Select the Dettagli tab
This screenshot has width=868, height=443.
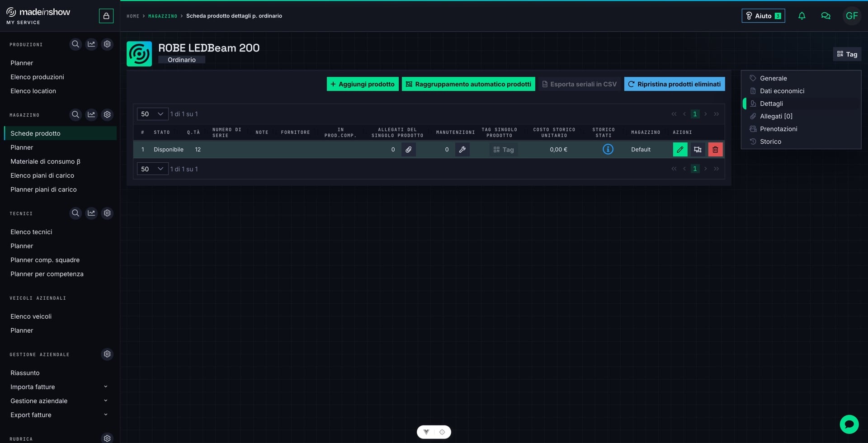(801, 104)
